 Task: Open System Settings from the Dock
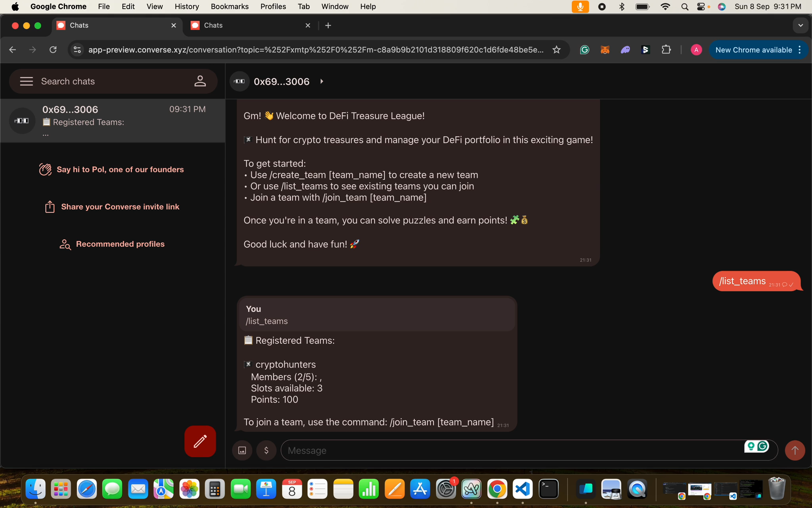pos(446,489)
